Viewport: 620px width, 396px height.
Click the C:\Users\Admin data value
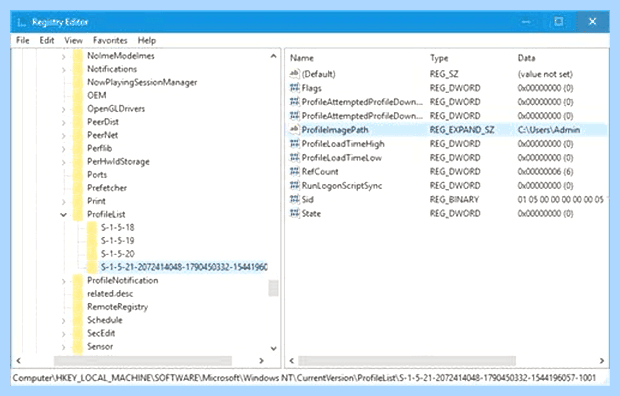(x=549, y=130)
